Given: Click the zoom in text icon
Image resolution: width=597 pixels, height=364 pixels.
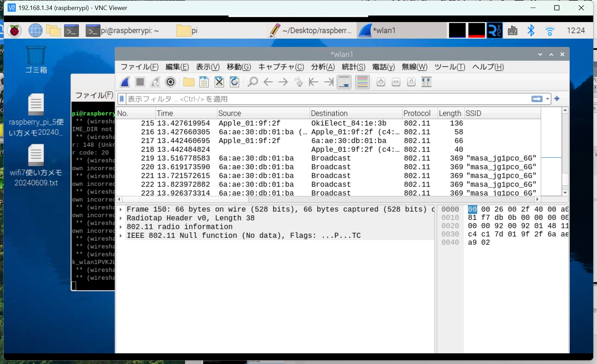Looking at the screenshot, I should pos(381,82).
